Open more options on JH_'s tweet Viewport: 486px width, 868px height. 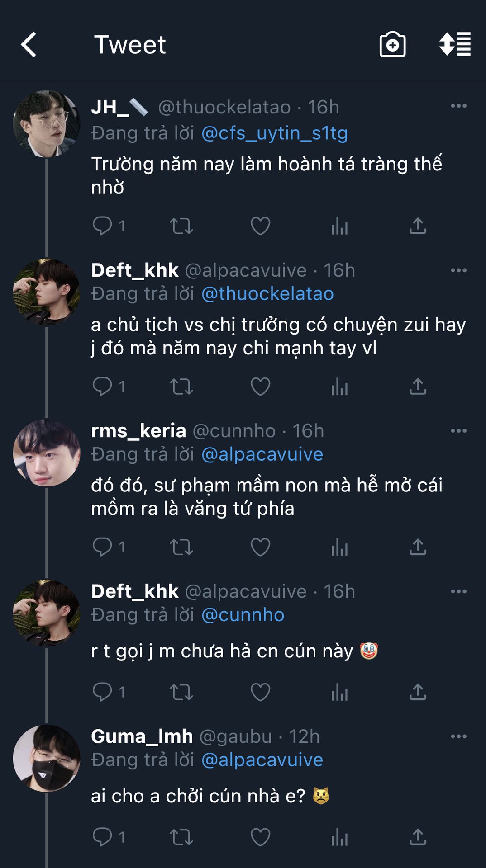458,106
